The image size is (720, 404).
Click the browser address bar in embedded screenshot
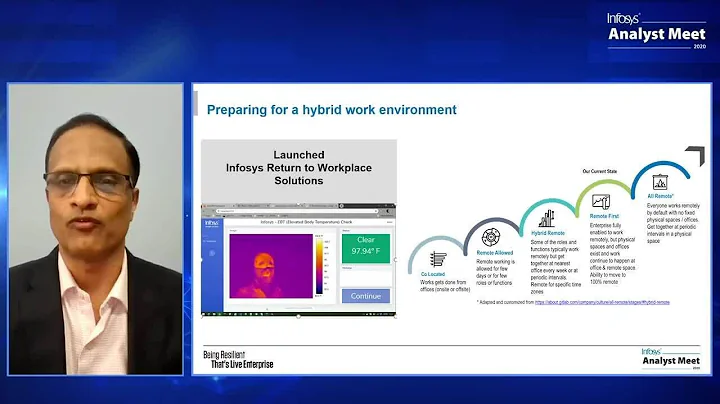click(x=298, y=211)
